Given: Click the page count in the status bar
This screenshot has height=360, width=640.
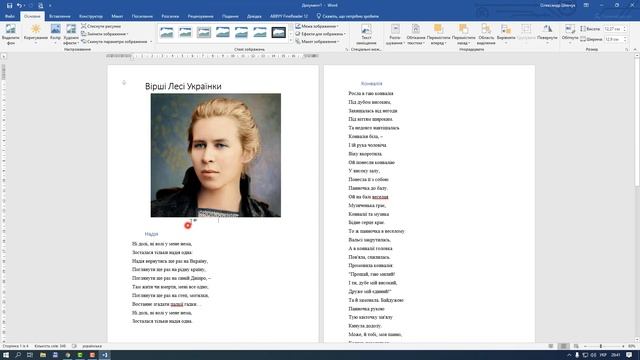Looking at the screenshot, I should (16, 346).
